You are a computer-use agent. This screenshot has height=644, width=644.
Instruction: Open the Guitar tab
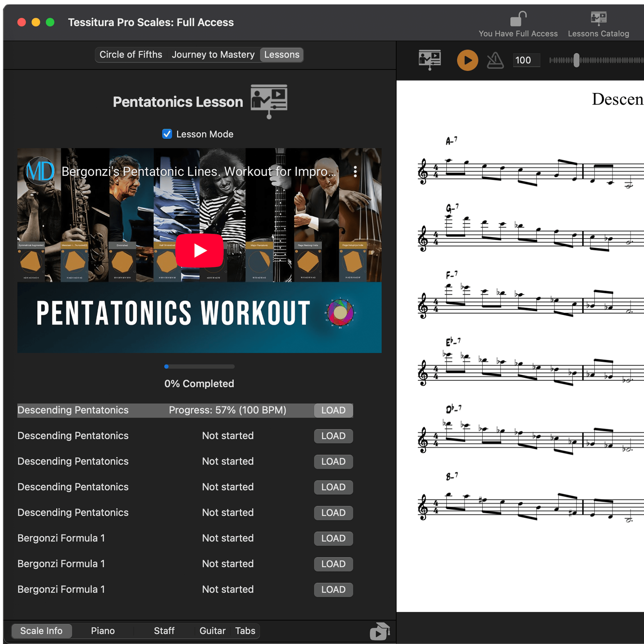click(212, 631)
